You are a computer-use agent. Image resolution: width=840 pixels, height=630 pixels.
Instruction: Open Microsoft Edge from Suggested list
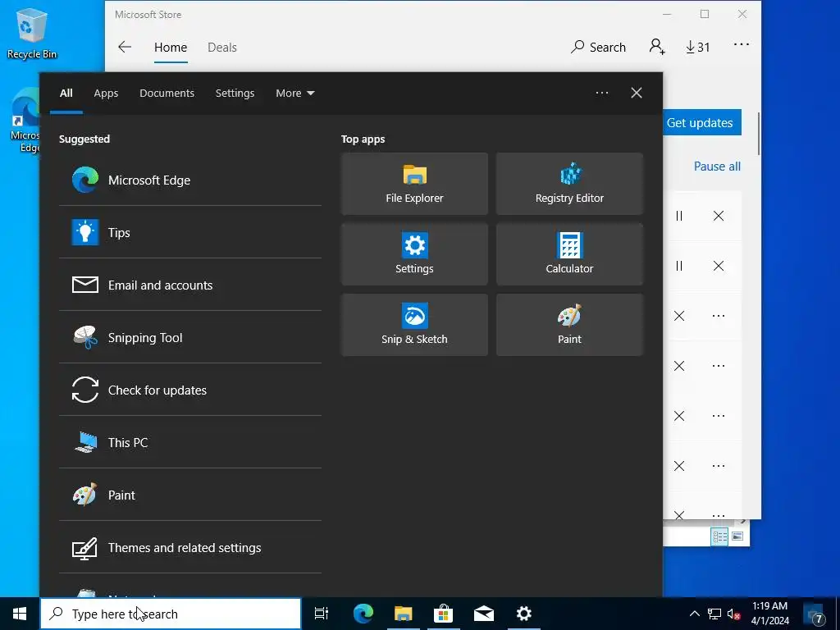190,180
